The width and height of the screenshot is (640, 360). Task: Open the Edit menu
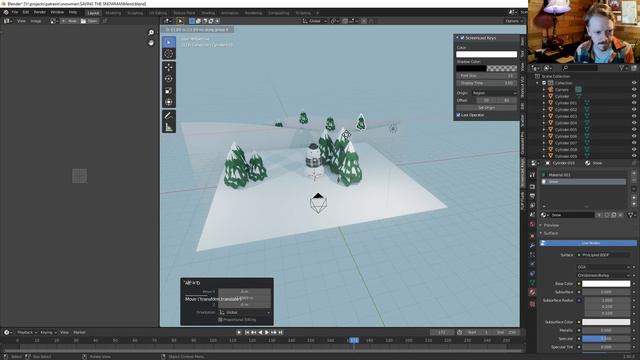click(26, 12)
